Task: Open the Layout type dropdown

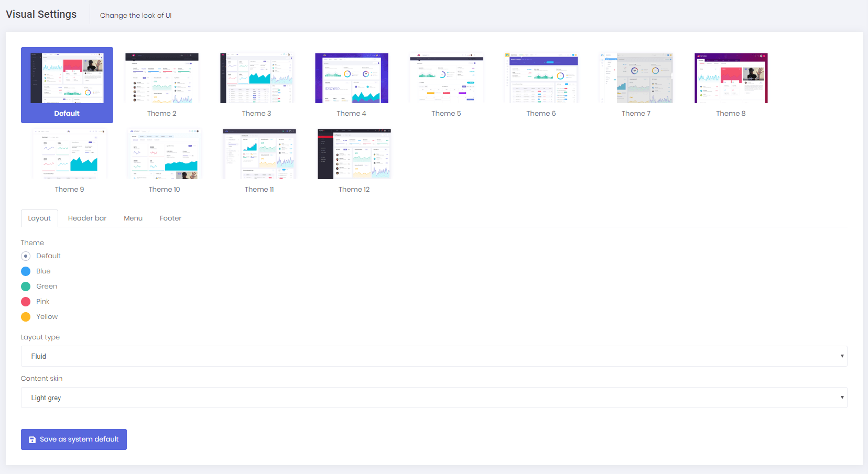Action: click(x=434, y=356)
